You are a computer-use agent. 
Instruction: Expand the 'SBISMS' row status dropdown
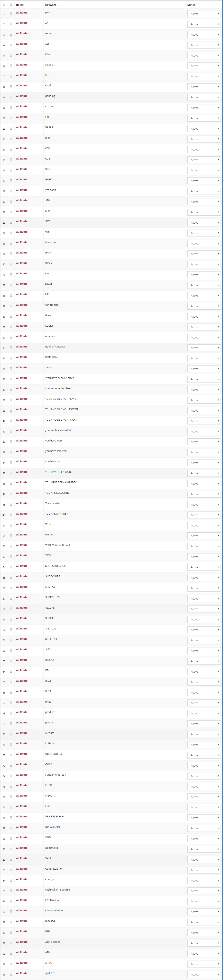tap(204, 620)
